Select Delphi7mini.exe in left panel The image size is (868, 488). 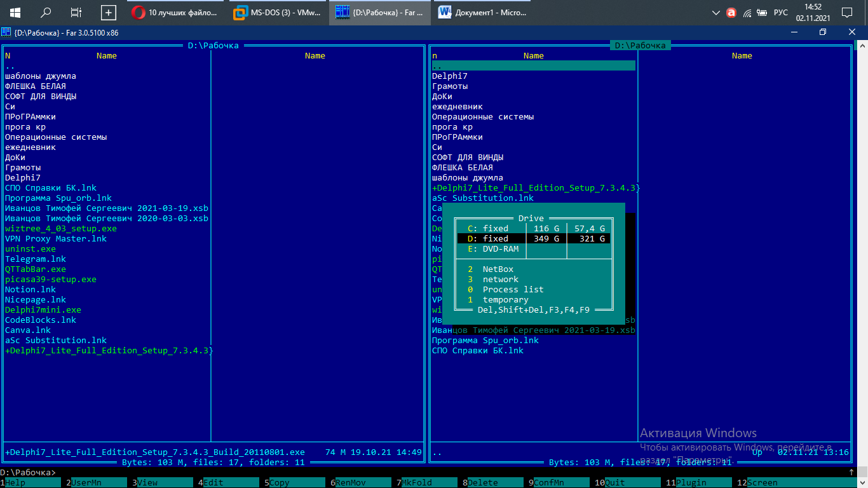[x=43, y=309]
